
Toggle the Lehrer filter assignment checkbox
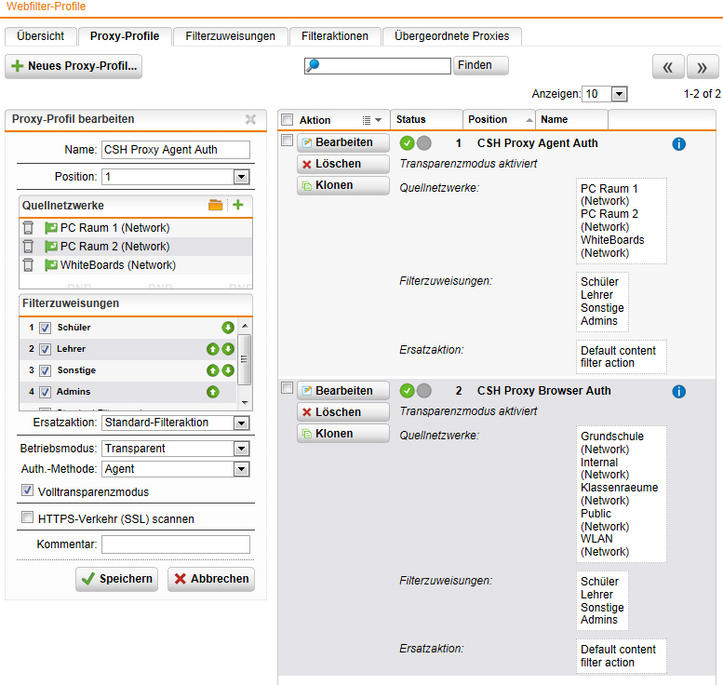(45, 349)
